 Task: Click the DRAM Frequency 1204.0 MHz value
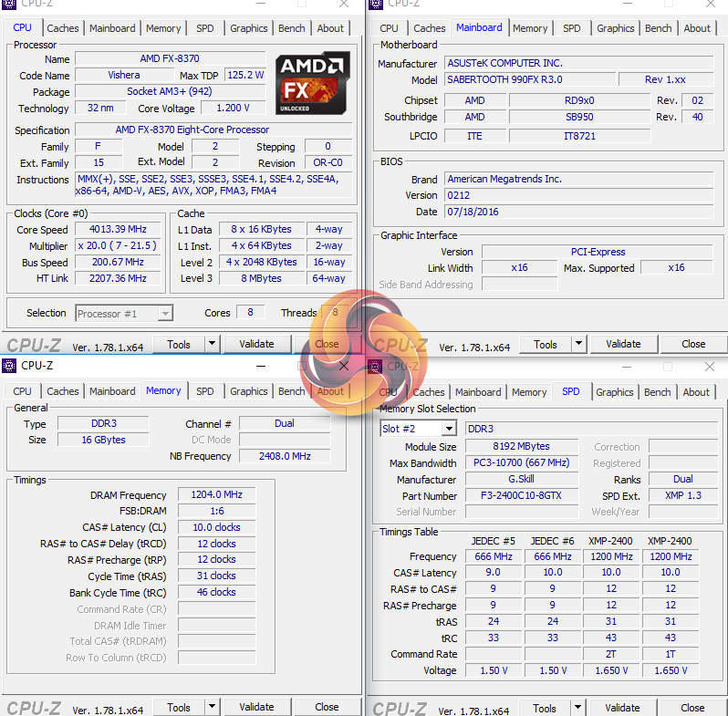[217, 495]
